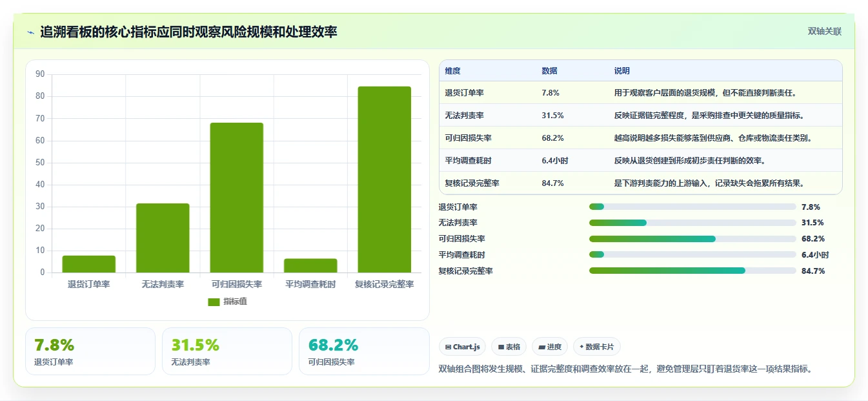
Task: Open the 31.5% 无法判责率 data card
Action: tap(227, 351)
